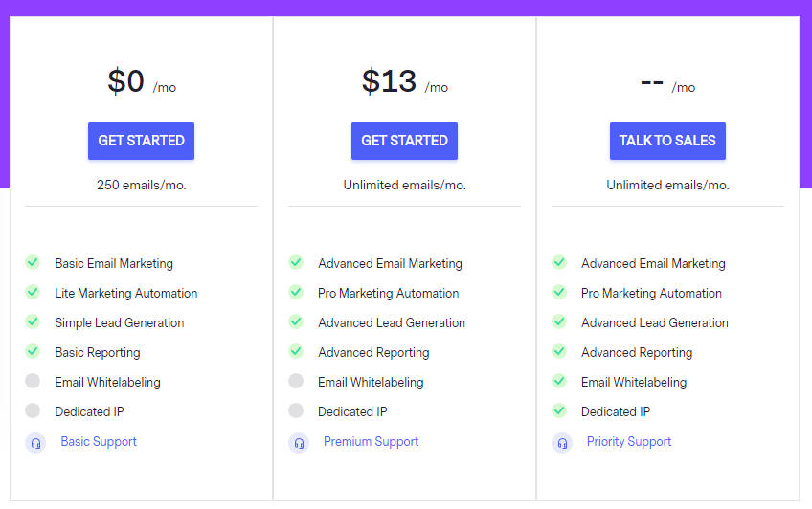Click the headset icon beside Priority Support

coord(562,442)
